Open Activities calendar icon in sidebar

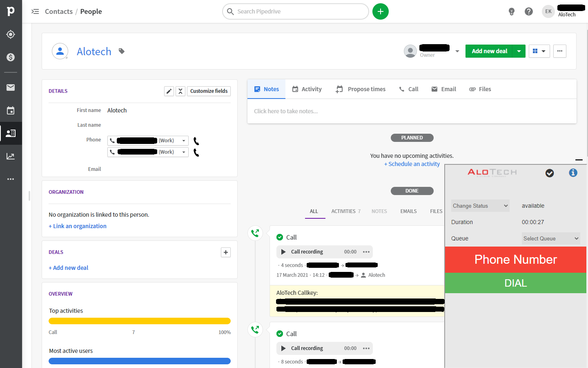[11, 110]
